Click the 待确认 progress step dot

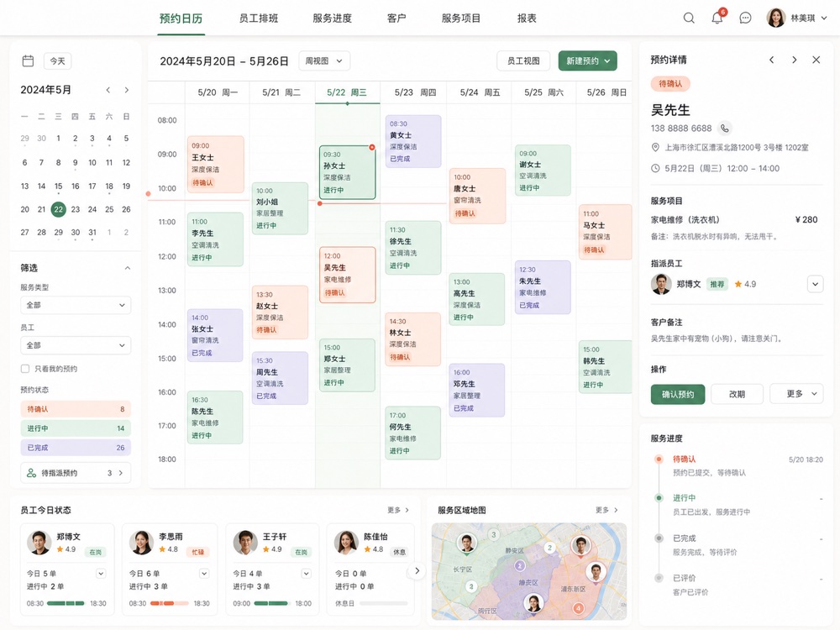pos(659,459)
